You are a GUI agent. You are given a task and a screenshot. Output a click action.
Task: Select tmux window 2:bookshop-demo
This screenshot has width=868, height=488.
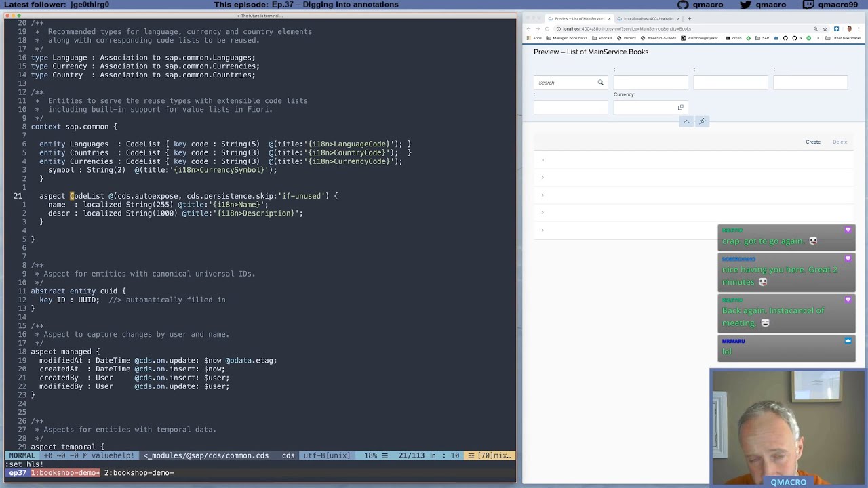(x=138, y=472)
